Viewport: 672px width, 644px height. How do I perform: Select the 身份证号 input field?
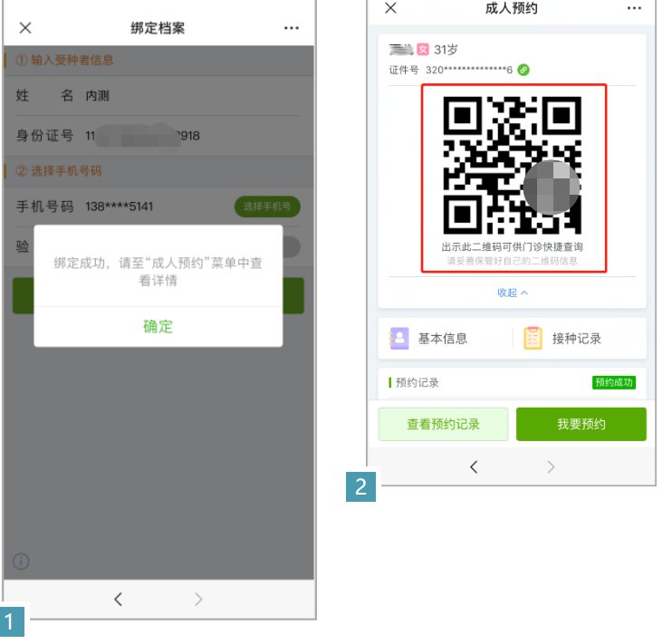(158, 136)
